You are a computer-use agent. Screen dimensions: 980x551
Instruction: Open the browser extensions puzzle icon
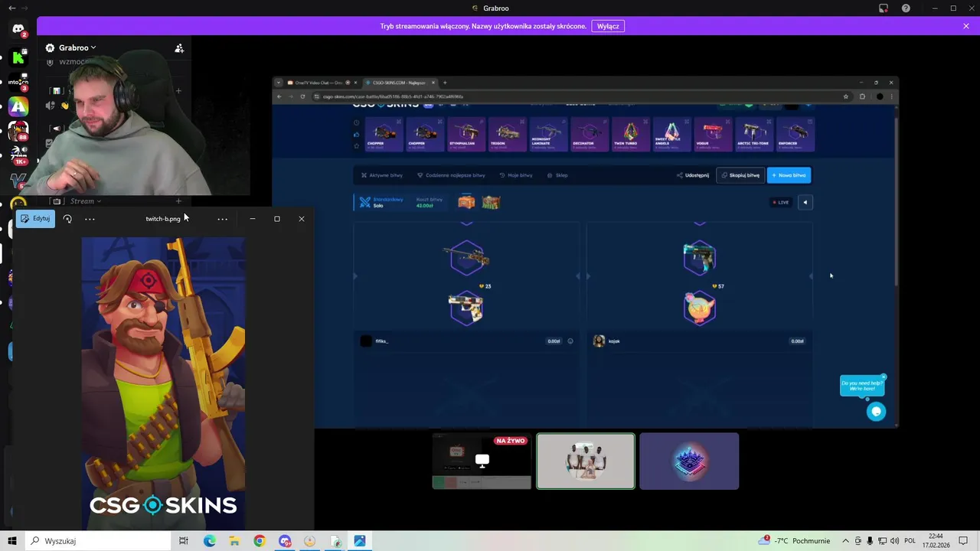(x=862, y=96)
